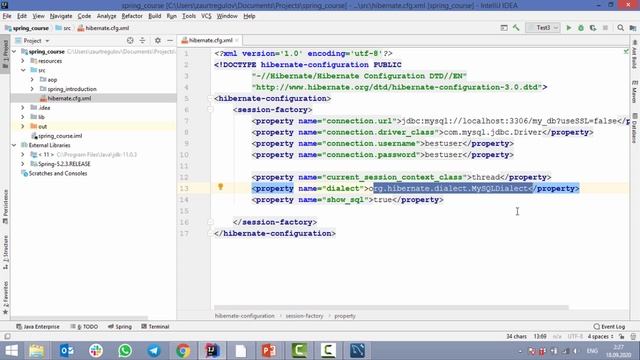Open Terminal tool window
This screenshot has height=360, width=640.
[x=155, y=327]
